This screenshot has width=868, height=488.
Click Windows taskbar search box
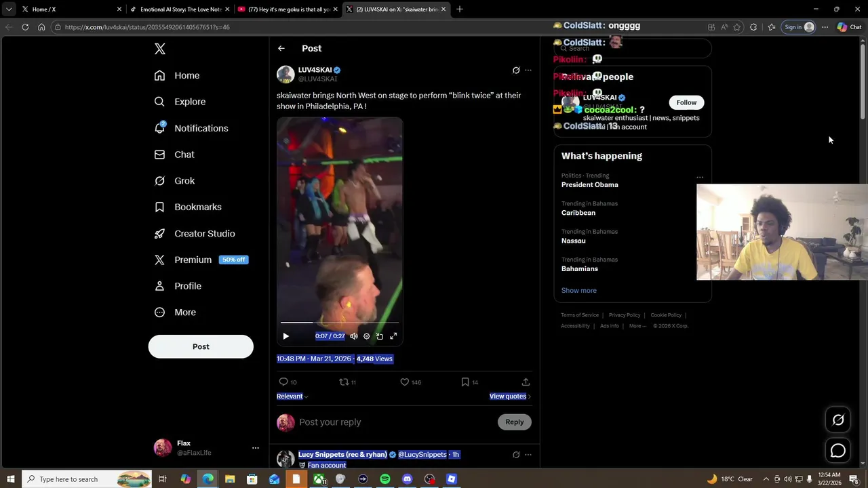coord(87,479)
